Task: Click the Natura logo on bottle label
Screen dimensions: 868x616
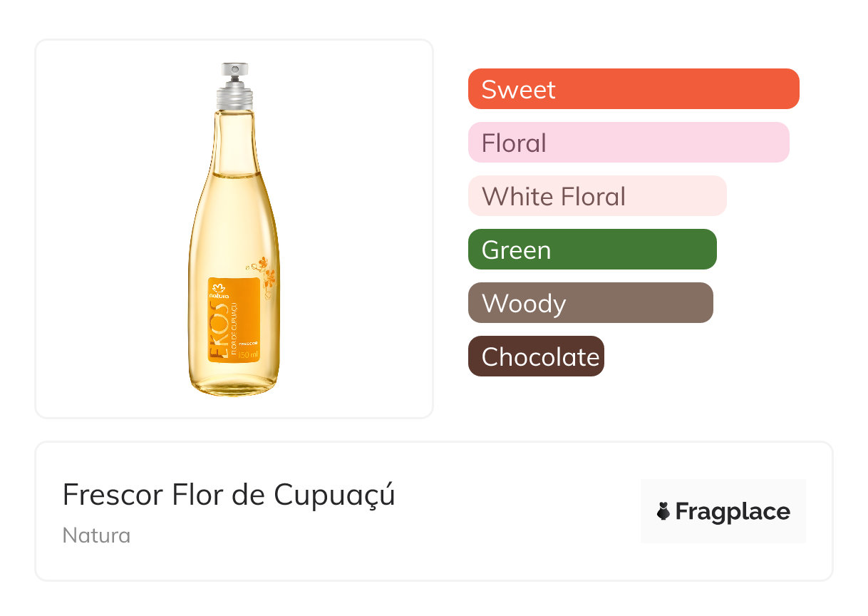Action: [219, 289]
